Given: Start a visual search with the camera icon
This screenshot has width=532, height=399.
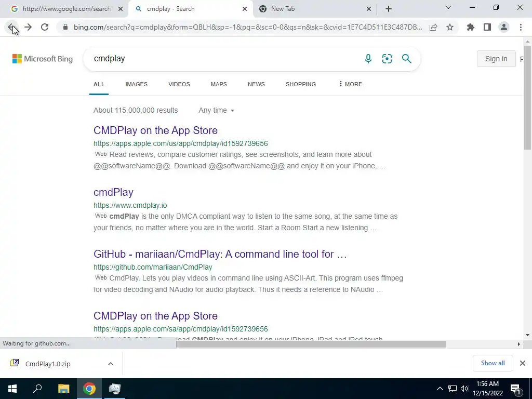Looking at the screenshot, I should tap(387, 59).
